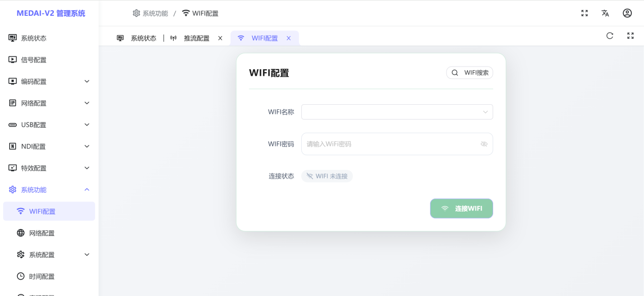The height and width of the screenshot is (296, 644).
Task: Enter fullscreen using the header expand icon
Action: click(585, 13)
